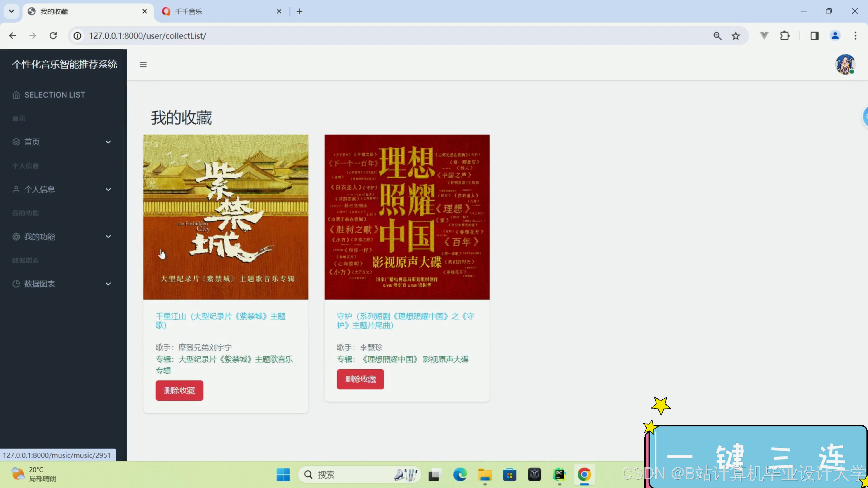Open the user avatar in the header
The height and width of the screenshot is (488, 868).
coord(845,64)
